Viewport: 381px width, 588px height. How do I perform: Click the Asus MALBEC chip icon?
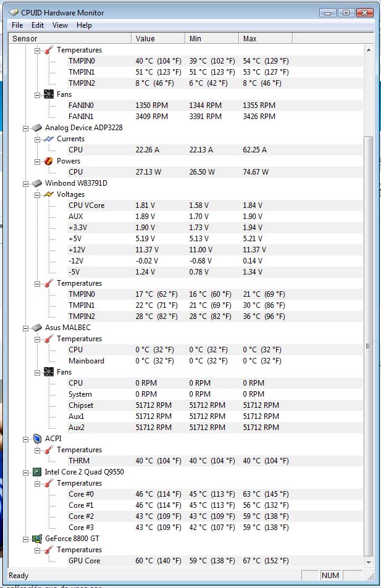(x=37, y=328)
